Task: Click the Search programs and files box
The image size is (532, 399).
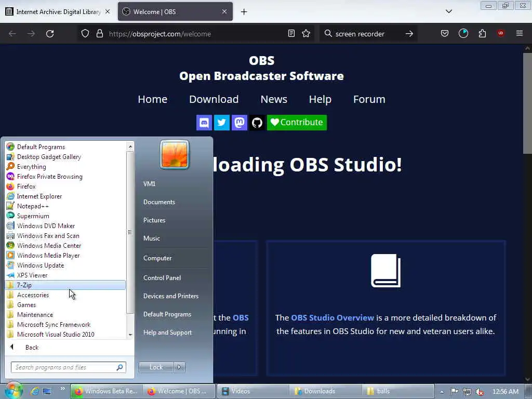Action: (69, 367)
